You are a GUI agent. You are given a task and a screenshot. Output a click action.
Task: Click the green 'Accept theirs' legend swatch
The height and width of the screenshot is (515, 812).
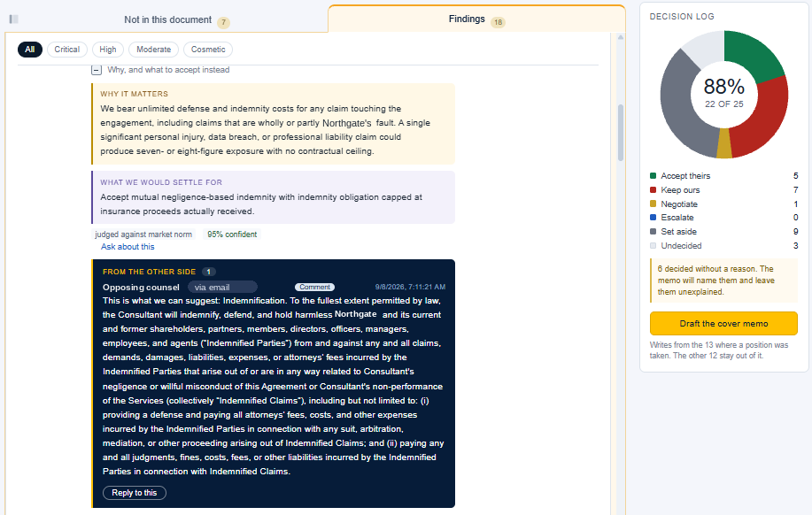point(653,175)
